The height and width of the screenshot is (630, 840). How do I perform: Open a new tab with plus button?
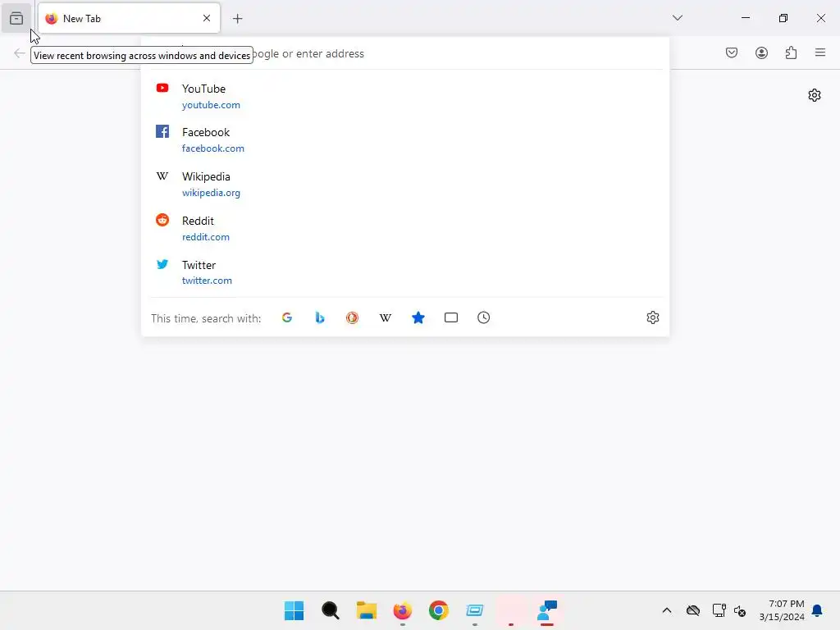pos(238,19)
